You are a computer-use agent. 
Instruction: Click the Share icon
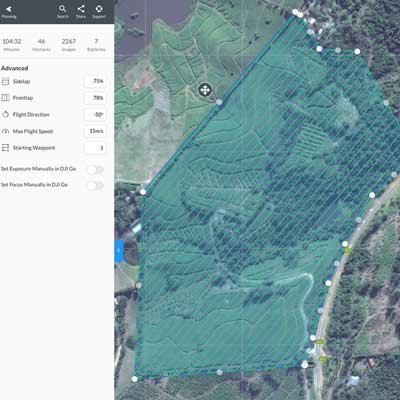pos(81,9)
